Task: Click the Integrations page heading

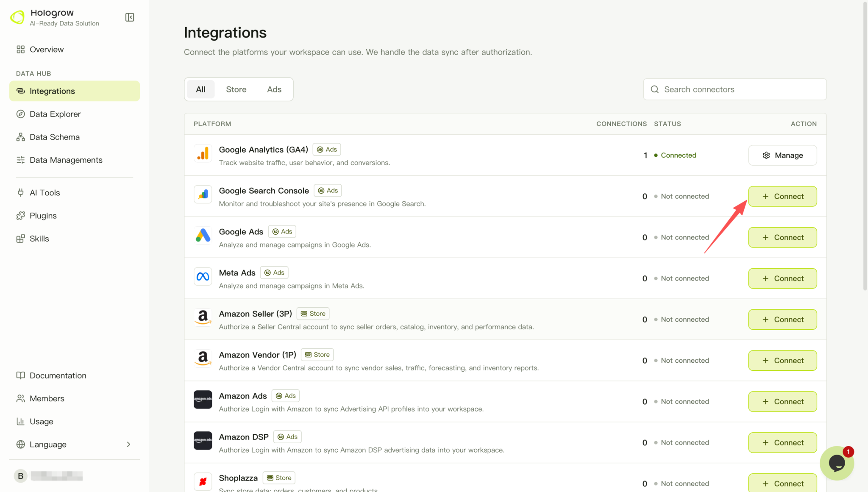Action: 225,33
